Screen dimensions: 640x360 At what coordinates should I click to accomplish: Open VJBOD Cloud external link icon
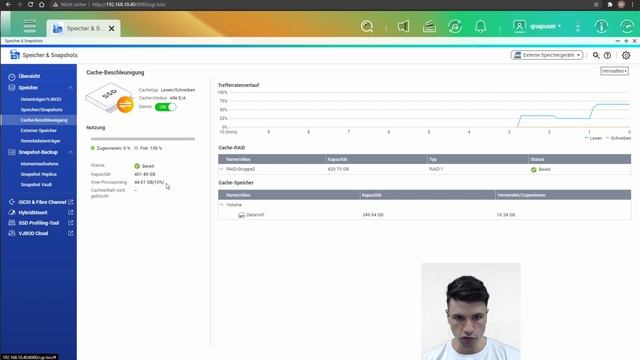click(71, 233)
